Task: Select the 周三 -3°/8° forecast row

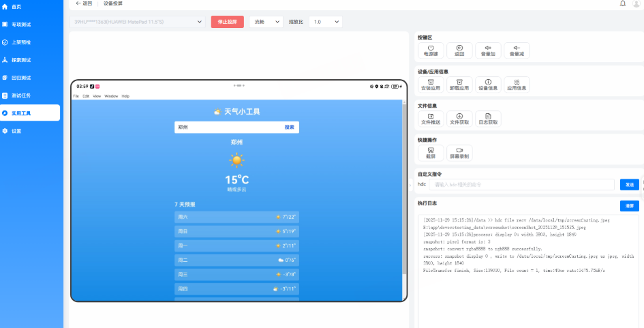Action: [x=236, y=275]
